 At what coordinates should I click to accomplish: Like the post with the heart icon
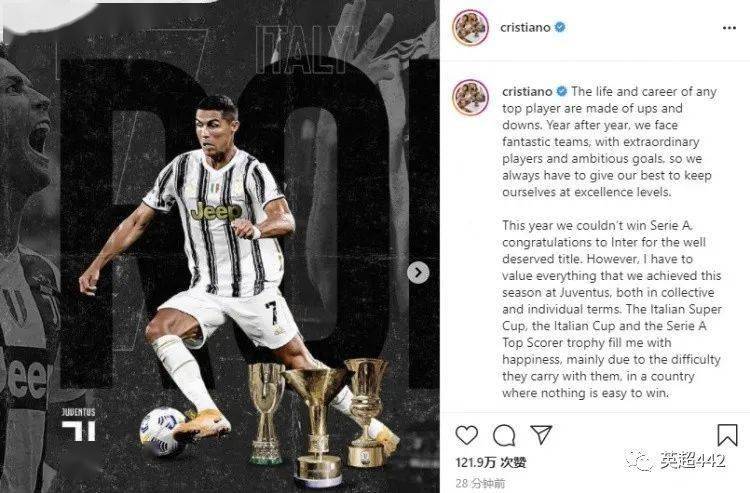tap(466, 435)
